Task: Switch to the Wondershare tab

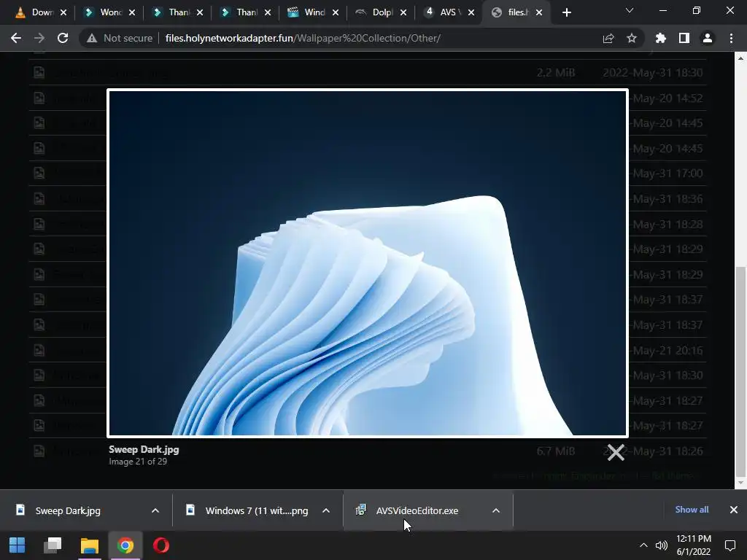Action: (x=104, y=12)
